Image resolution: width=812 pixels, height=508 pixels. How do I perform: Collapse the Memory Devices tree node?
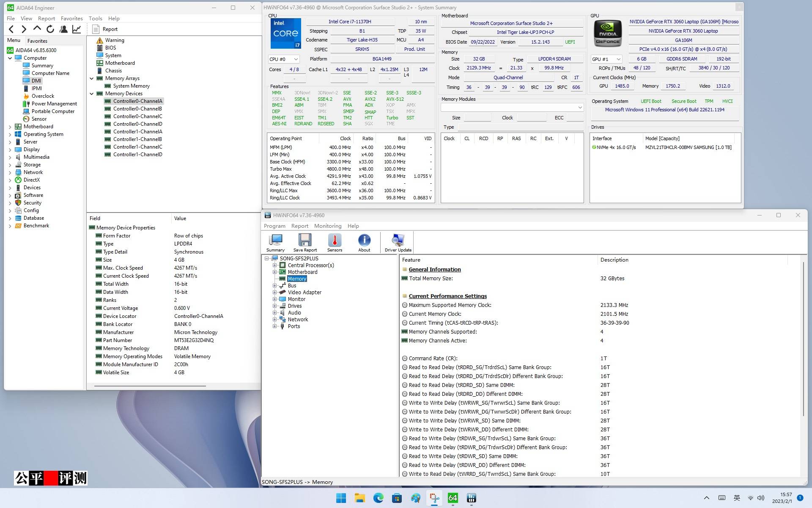click(92, 94)
